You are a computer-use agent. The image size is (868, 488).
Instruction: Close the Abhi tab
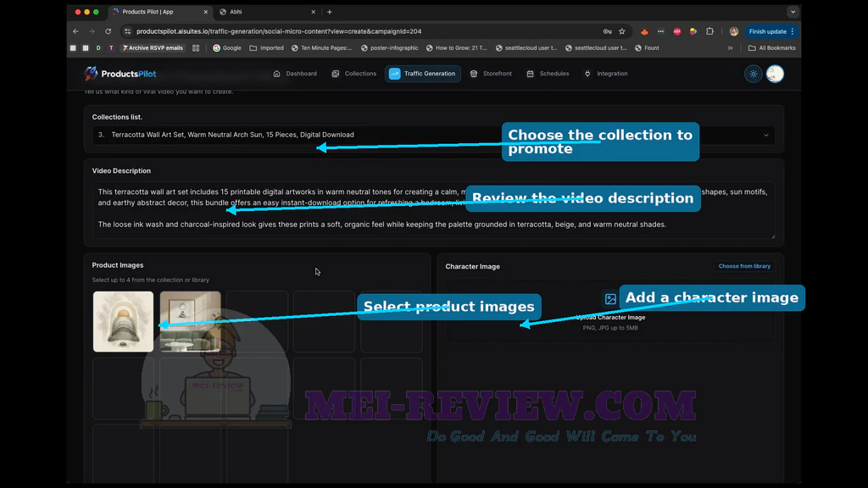(314, 12)
